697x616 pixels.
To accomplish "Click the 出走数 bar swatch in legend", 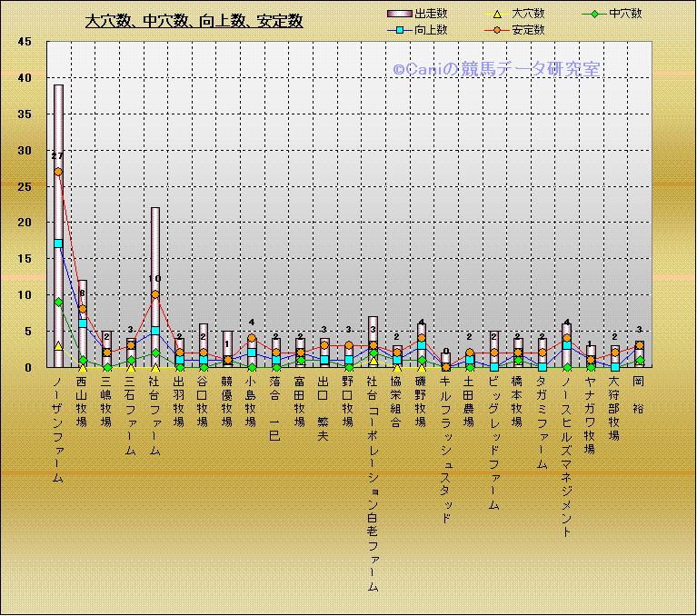I will point(400,14).
